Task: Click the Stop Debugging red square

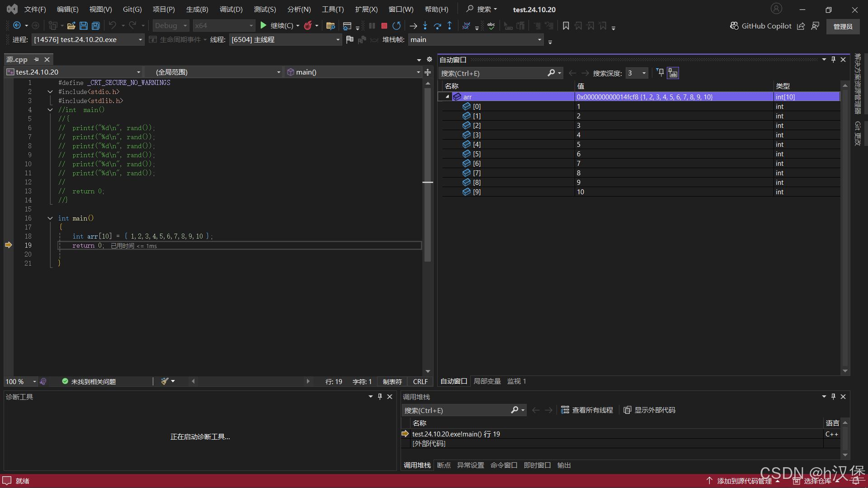Action: (384, 26)
